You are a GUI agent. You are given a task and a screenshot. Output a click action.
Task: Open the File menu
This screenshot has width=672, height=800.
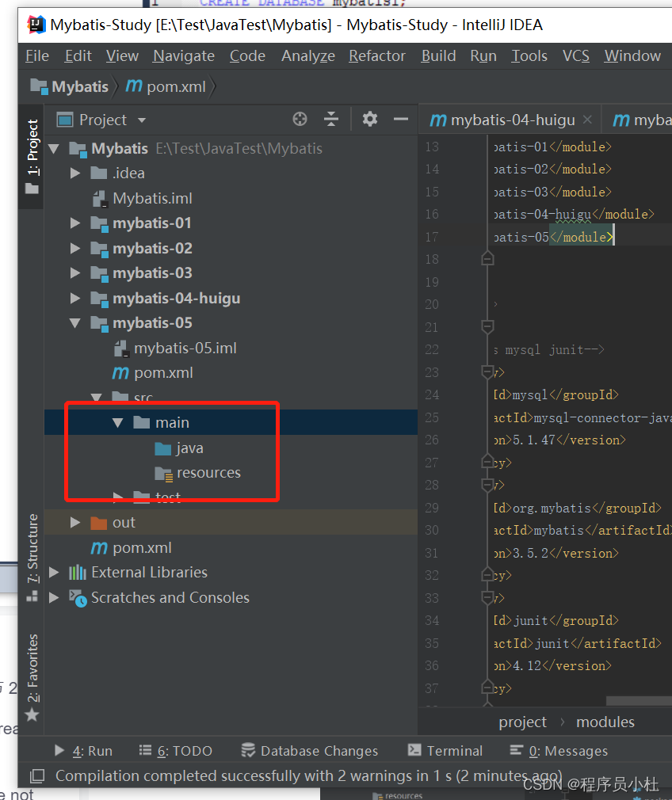coord(37,55)
